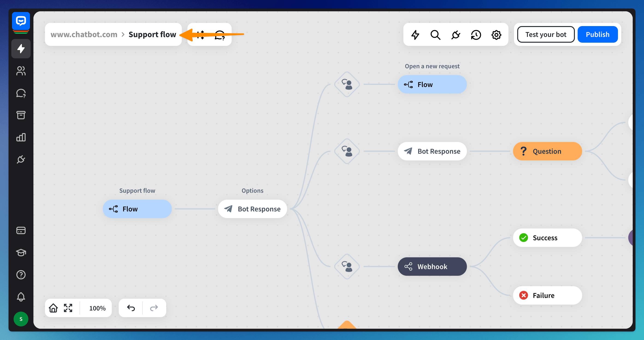Click the version history clock icon
The image size is (644, 340).
click(x=476, y=35)
